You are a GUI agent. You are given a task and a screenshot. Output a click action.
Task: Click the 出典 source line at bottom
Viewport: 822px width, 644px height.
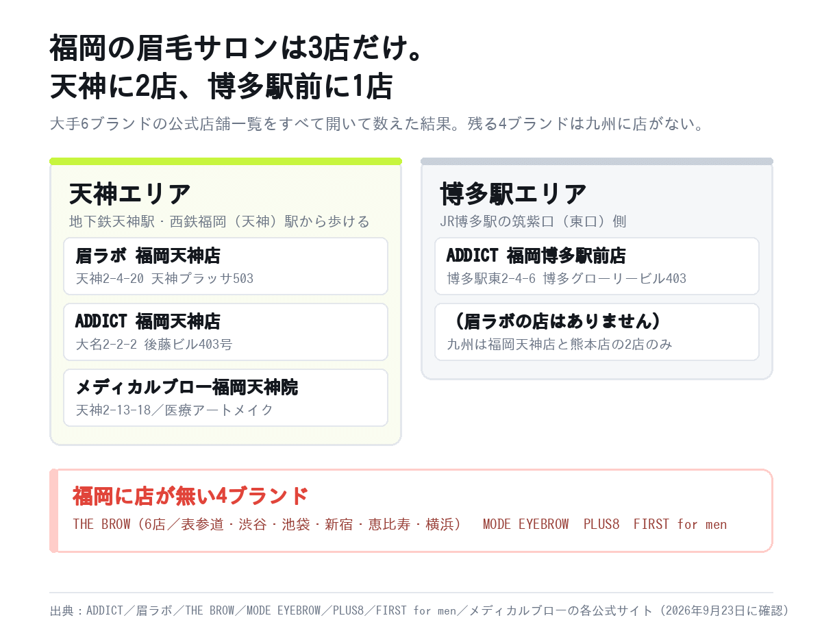click(x=419, y=610)
